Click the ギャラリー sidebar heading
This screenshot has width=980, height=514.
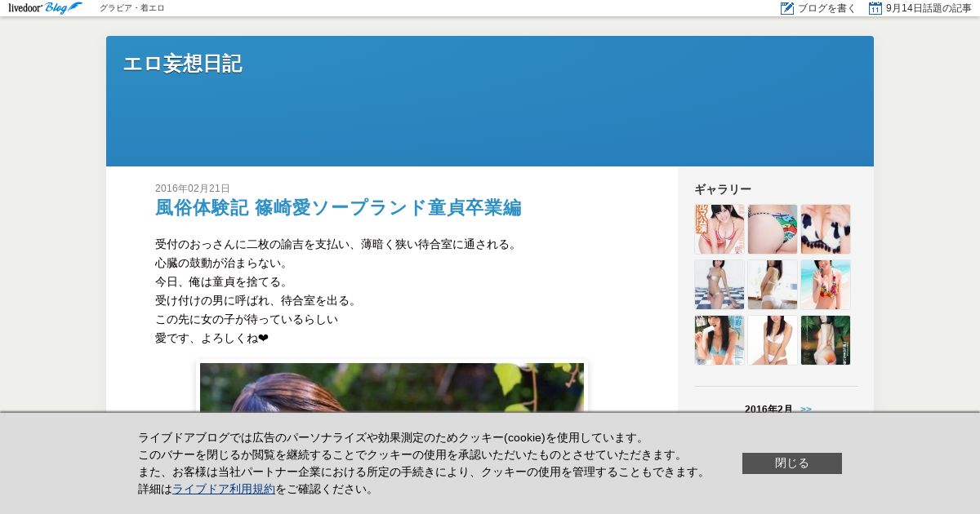pos(723,189)
